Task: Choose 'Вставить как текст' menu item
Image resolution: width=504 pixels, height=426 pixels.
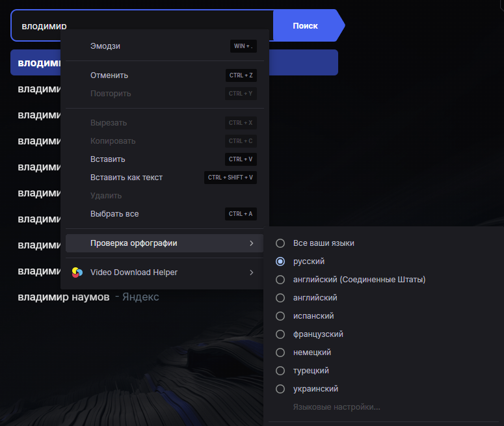Action: pos(165,178)
